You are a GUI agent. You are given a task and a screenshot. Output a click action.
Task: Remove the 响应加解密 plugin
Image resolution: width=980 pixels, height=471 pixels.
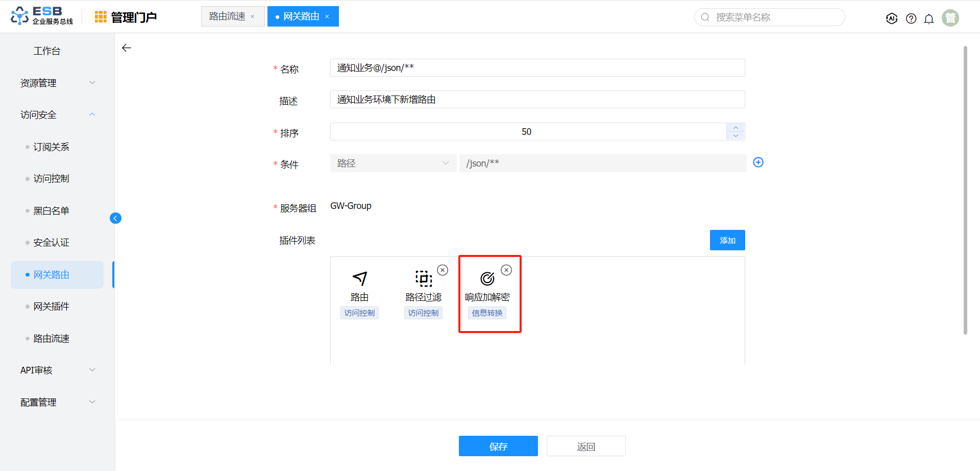(x=506, y=270)
